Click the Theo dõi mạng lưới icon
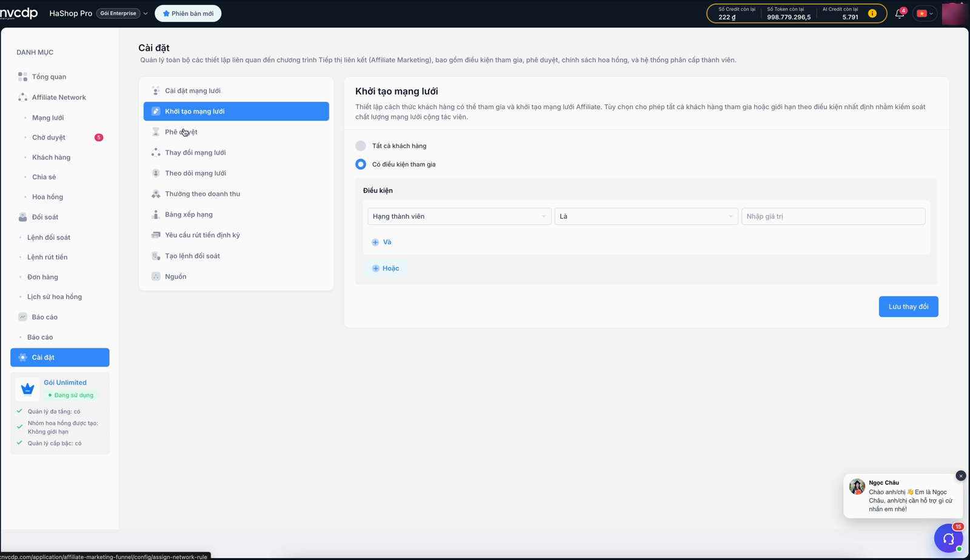The height and width of the screenshot is (560, 970). (156, 173)
